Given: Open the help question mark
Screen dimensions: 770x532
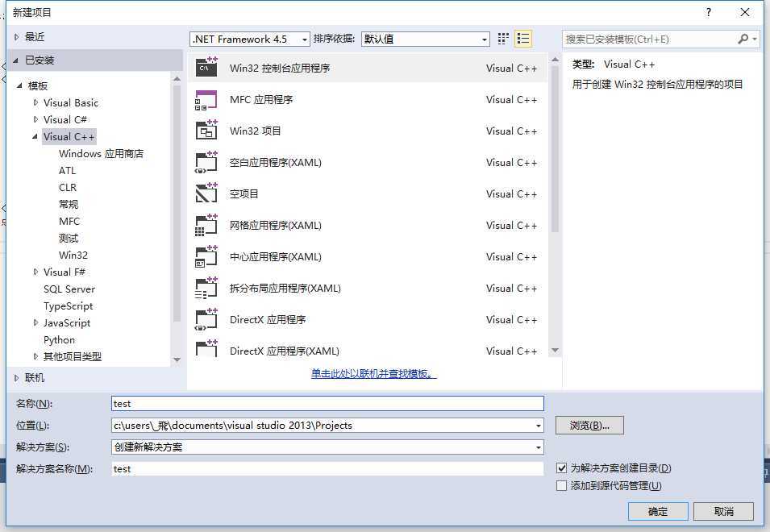Looking at the screenshot, I should 708,13.
